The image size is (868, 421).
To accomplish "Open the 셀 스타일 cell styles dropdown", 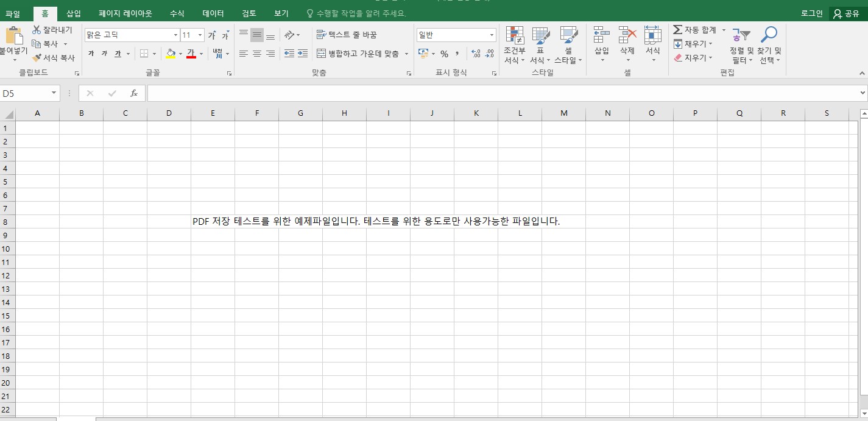I will tap(568, 44).
